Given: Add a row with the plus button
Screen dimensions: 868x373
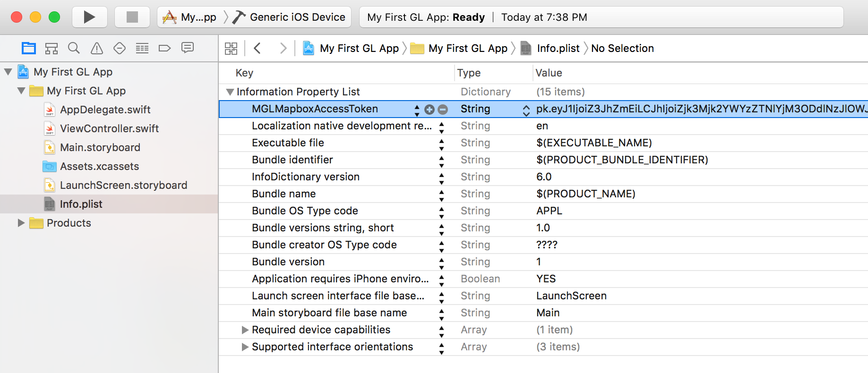Looking at the screenshot, I should [430, 110].
